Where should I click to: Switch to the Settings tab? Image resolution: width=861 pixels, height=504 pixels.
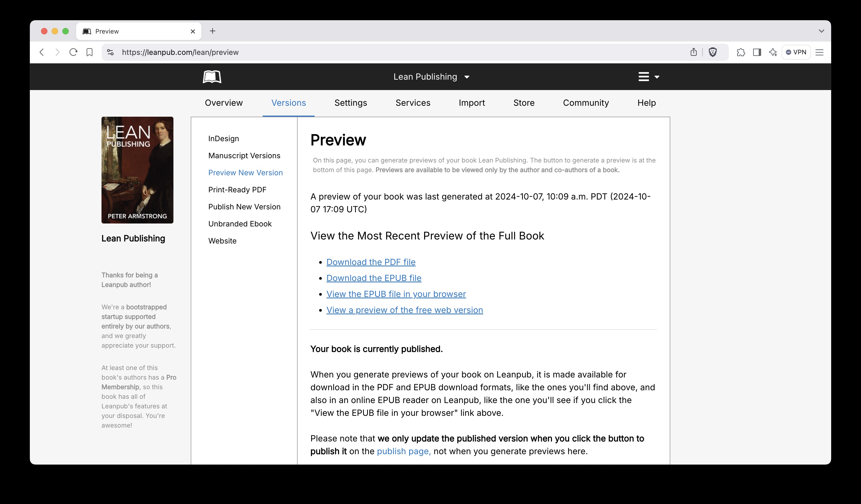351,103
